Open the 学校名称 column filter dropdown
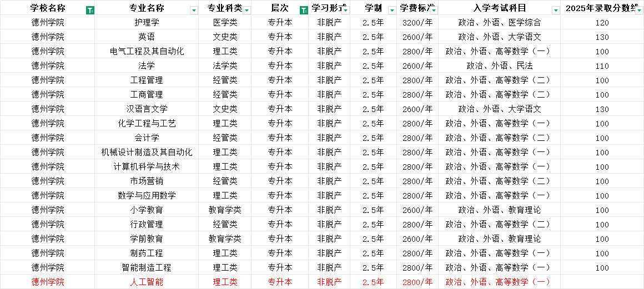The width and height of the screenshot is (644, 289). point(90,11)
